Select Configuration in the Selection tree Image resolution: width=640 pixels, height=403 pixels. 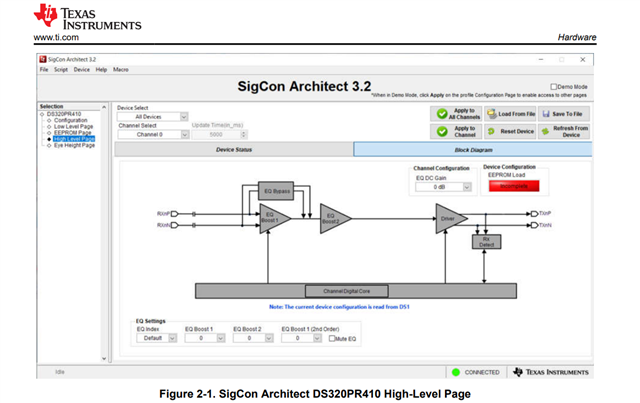(x=71, y=120)
